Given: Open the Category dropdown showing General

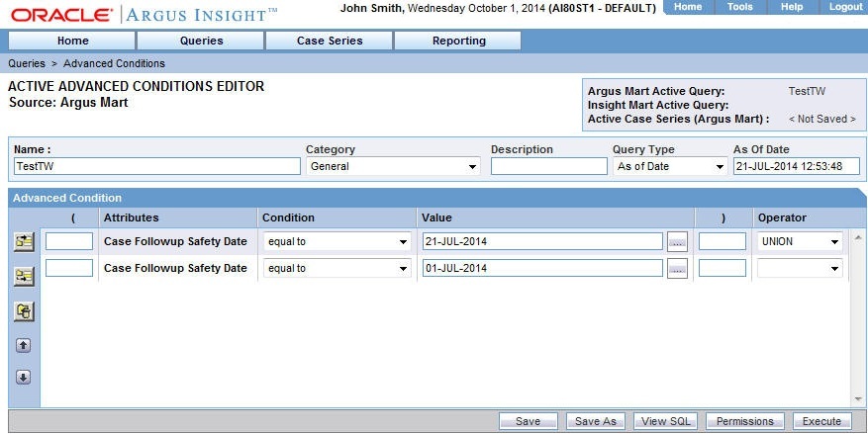Looking at the screenshot, I should click(x=393, y=166).
